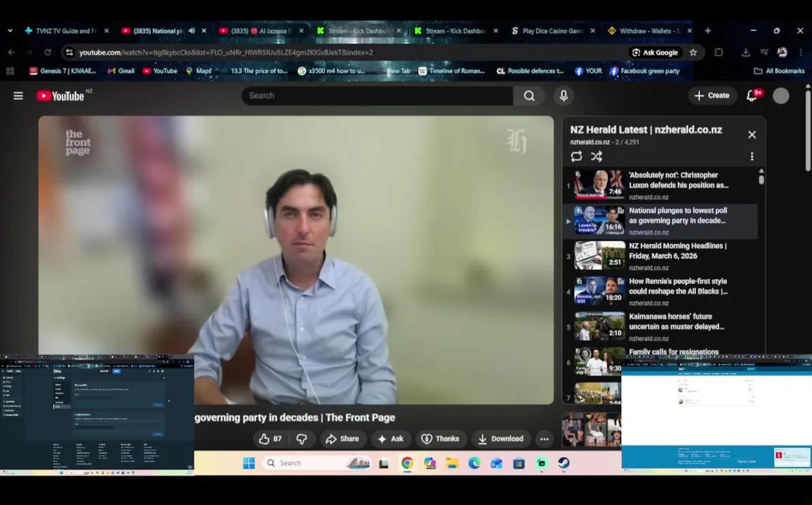812x505 pixels.
Task: Toggle playlist loop
Action: 576,156
